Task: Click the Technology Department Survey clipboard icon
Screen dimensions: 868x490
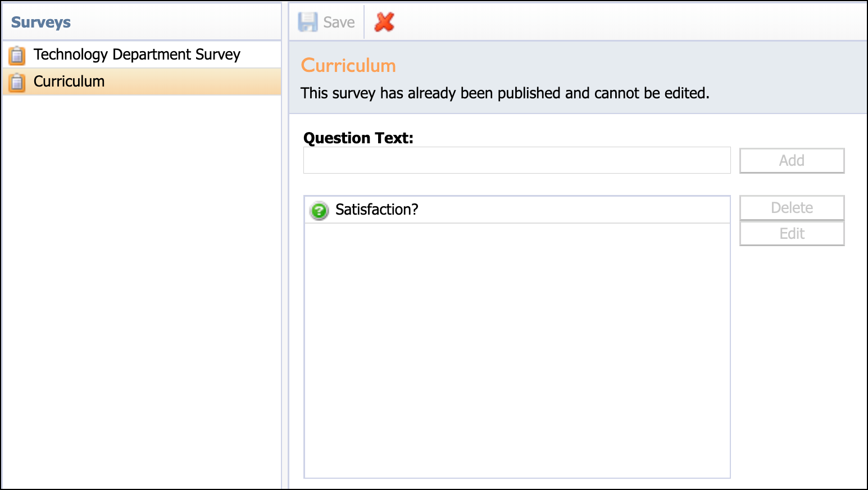Action: point(17,55)
